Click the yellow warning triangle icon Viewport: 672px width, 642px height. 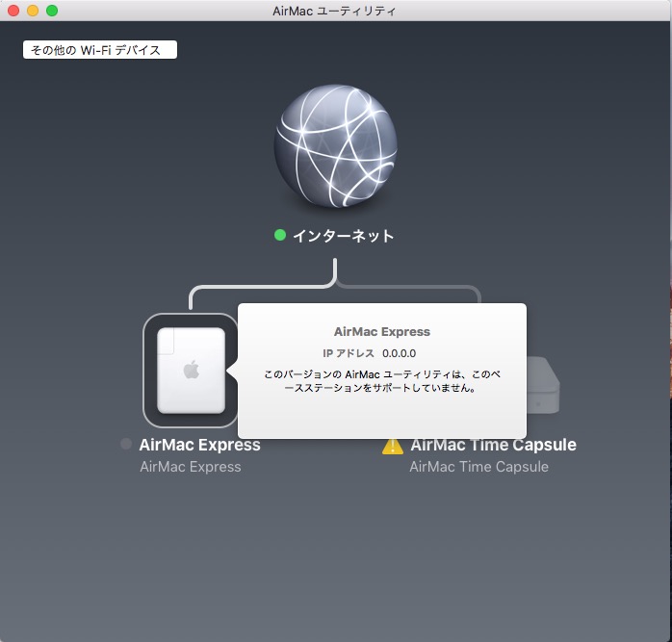393,446
